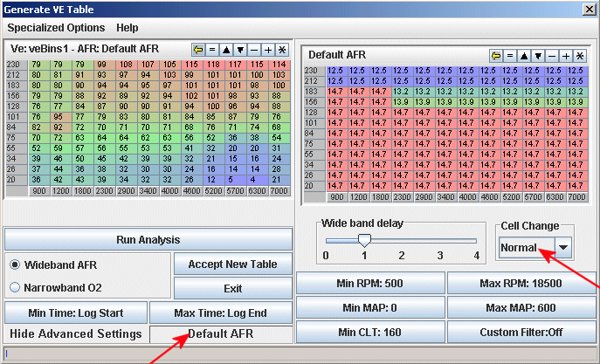Screen dimensions: 600x364
Task: Click plus icon in Default AFR toolbar
Action: click(x=566, y=56)
